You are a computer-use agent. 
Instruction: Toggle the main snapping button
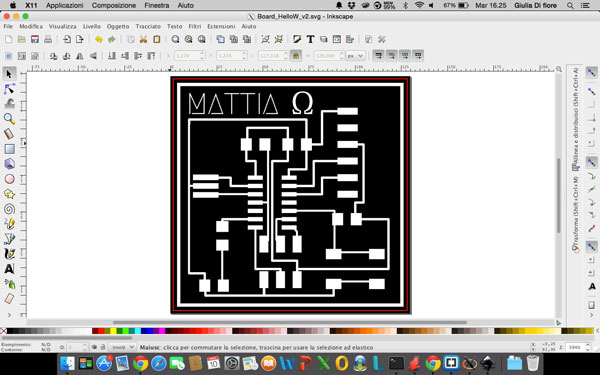coord(592,73)
